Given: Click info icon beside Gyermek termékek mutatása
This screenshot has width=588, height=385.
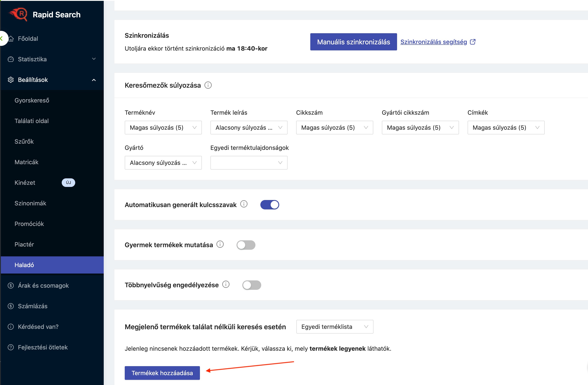Looking at the screenshot, I should [x=220, y=244].
